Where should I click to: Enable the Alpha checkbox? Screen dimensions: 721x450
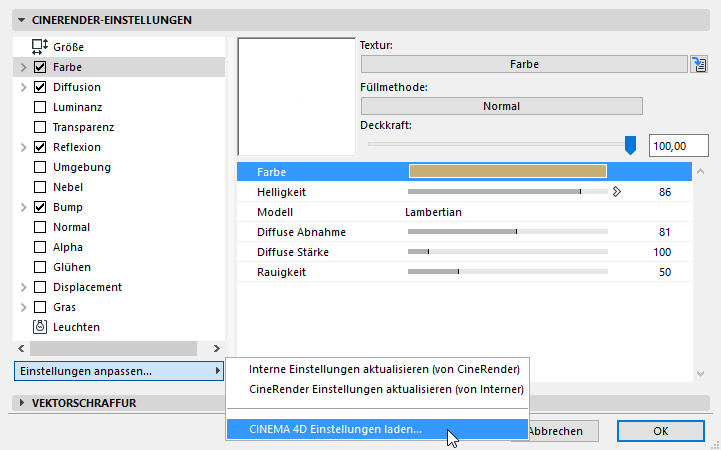(x=40, y=247)
